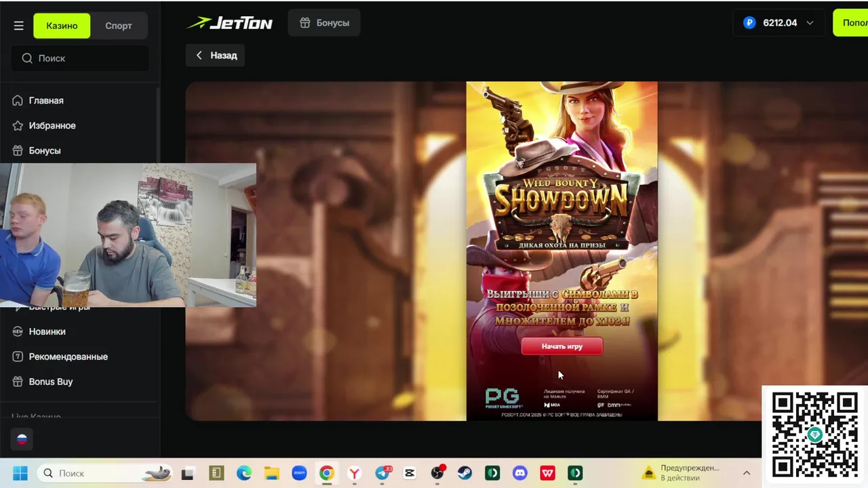Click the Избранное star icon
Viewport: 868px width, 488px height.
18,125
